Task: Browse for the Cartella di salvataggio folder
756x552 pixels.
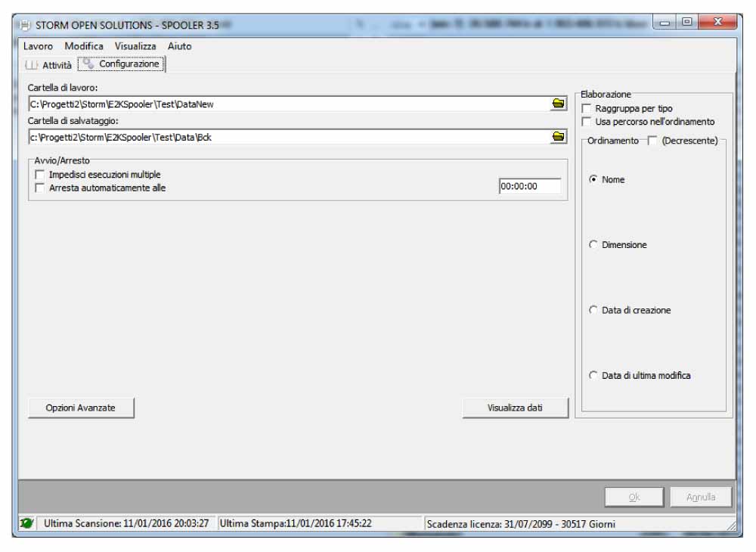Action: [558, 137]
